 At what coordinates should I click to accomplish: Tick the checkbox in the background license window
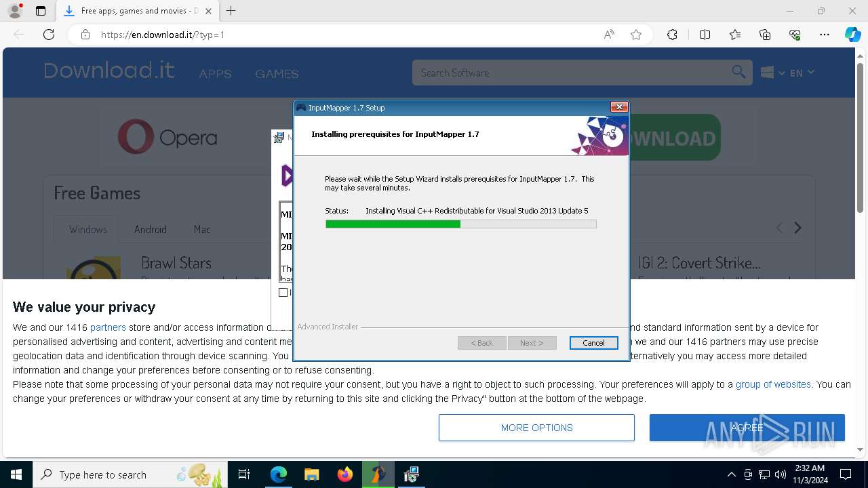pos(283,292)
